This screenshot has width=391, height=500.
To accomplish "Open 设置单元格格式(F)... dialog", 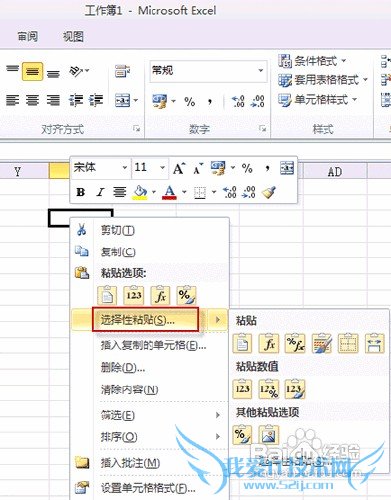I will click(x=149, y=488).
